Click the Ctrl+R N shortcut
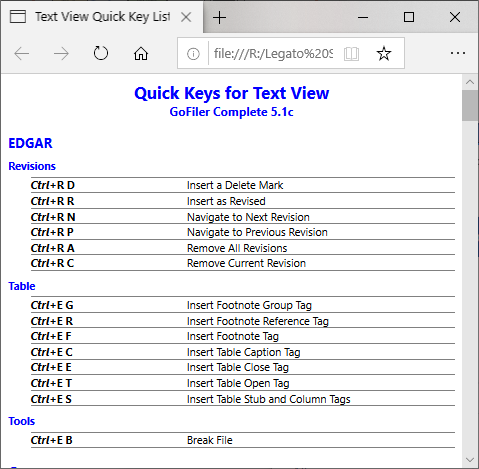Screen dimensions: 479x469 (x=53, y=217)
